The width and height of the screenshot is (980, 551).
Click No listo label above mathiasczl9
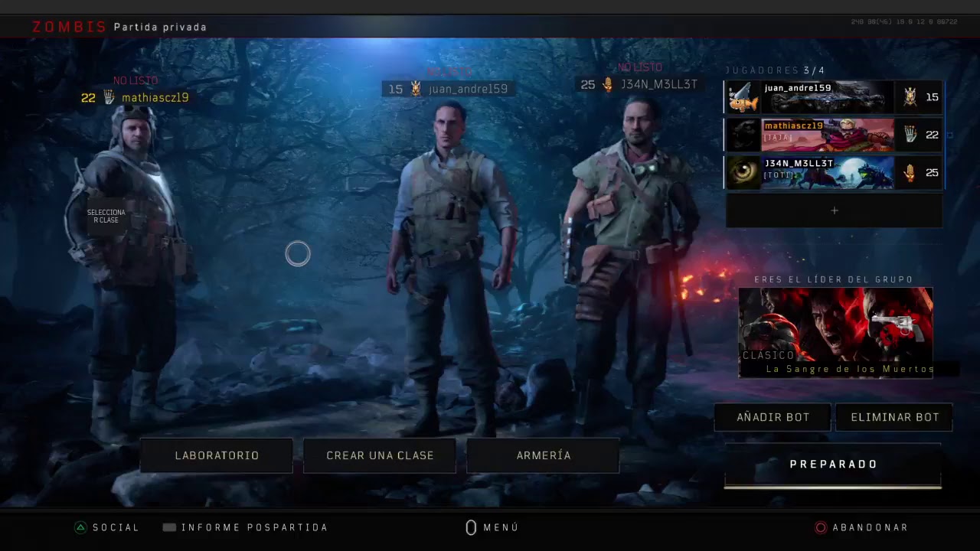pyautogui.click(x=136, y=80)
